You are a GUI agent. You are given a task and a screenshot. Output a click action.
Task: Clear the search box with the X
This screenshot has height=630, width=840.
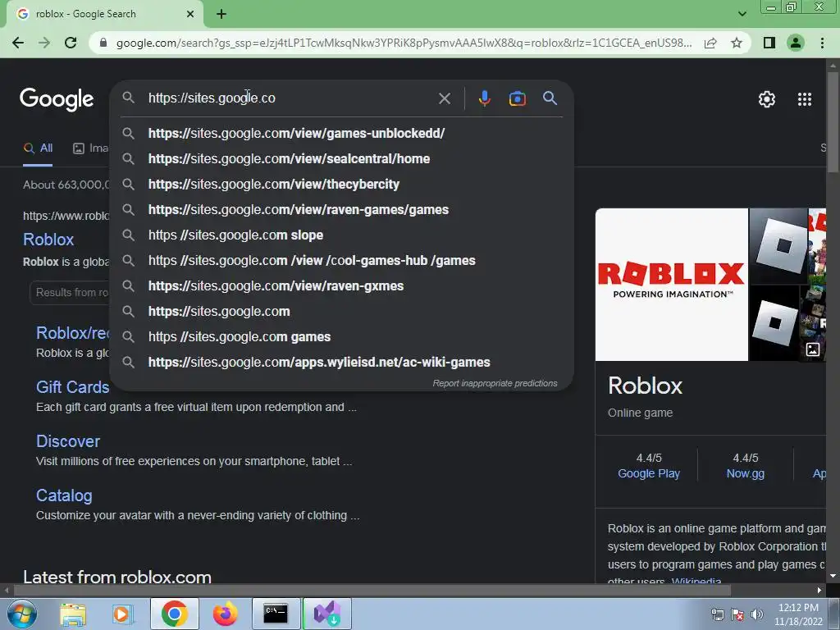pyautogui.click(x=444, y=98)
